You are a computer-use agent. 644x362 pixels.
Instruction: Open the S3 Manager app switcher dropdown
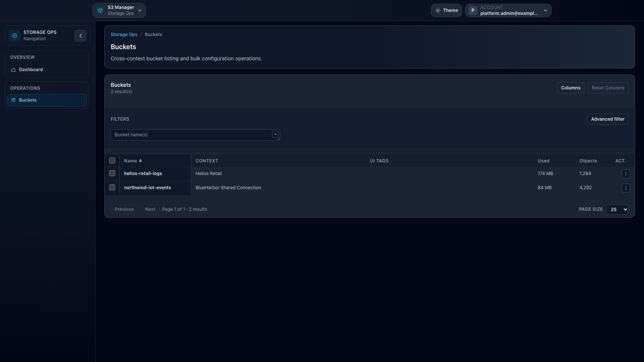click(139, 10)
